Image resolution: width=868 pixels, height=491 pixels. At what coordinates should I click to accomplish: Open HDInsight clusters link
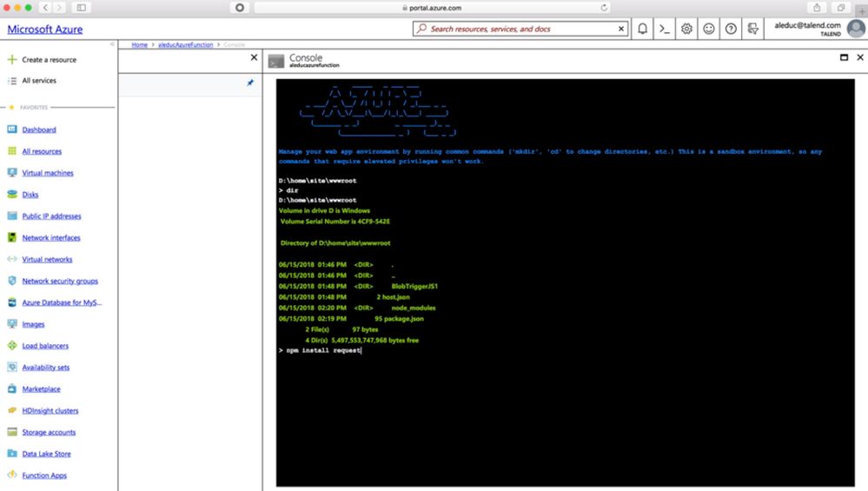click(x=50, y=410)
